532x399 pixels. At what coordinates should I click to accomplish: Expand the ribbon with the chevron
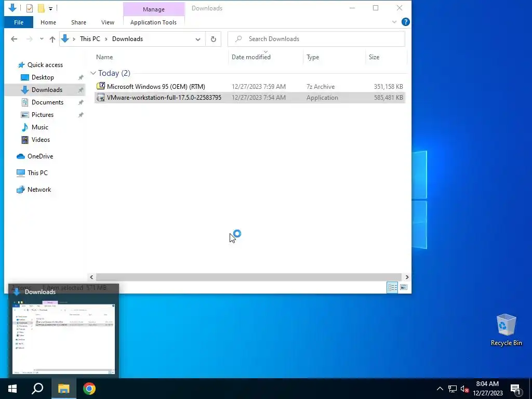(394, 22)
